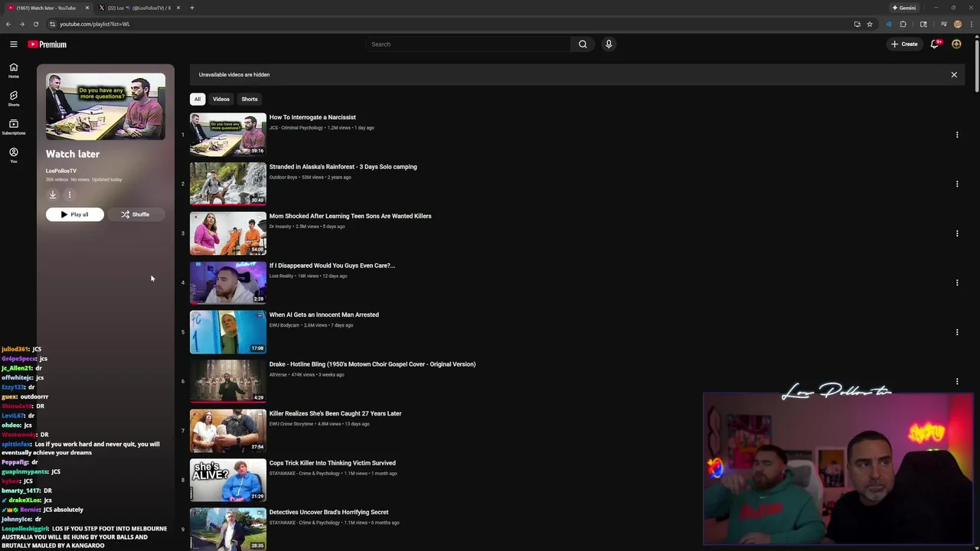The image size is (980, 551).
Task: Open the JCS - Criminal Psychology channel
Action: [x=296, y=128]
